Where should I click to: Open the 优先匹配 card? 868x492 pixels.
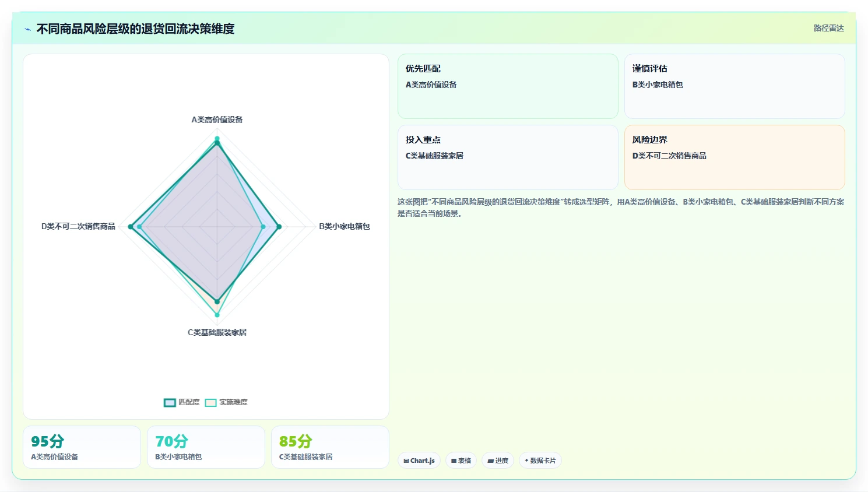coord(508,86)
